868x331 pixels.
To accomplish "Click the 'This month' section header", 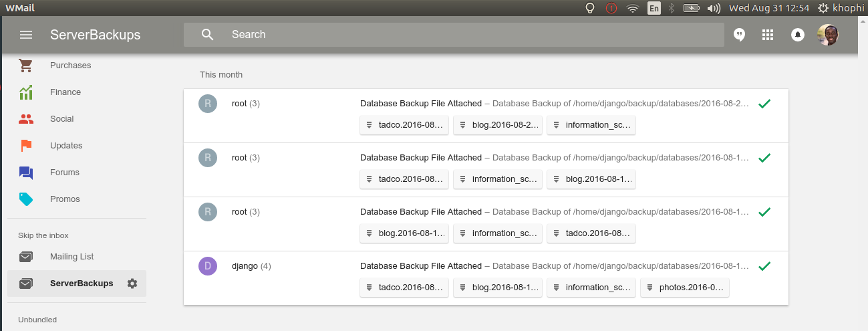I will tap(221, 75).
